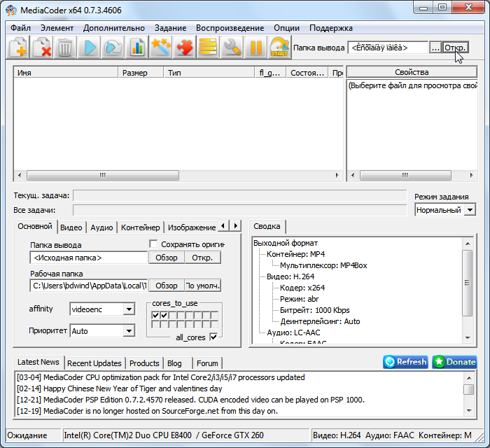Switch to the Контейнер tab
This screenshot has width=490, height=448.
140,227
